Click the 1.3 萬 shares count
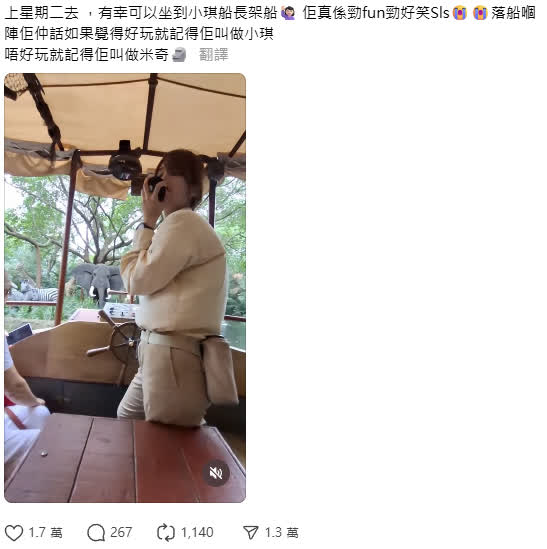The image size is (547, 549). (x=282, y=533)
